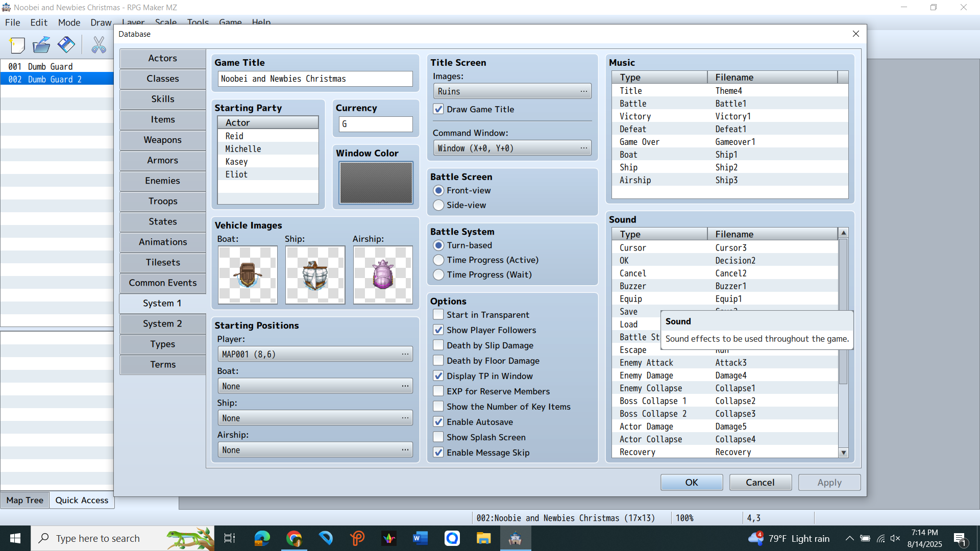Click the New Project toolbar icon

17,45
